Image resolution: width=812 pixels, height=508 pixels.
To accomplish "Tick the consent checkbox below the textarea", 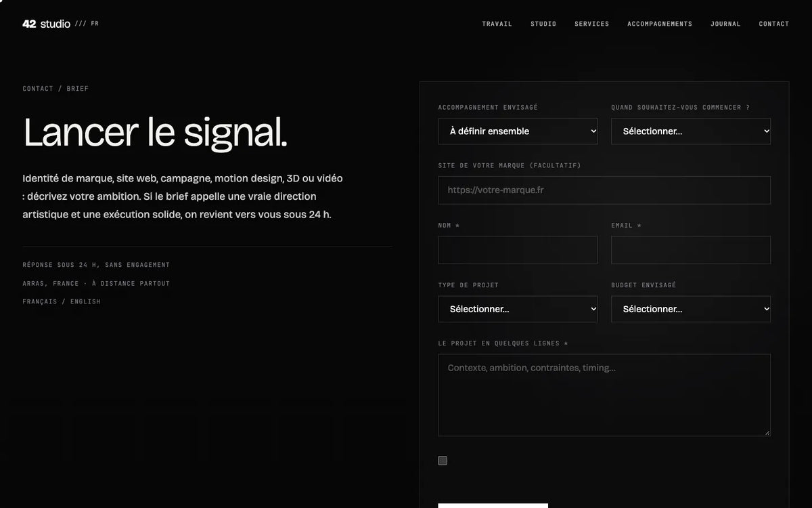I will 443,461.
